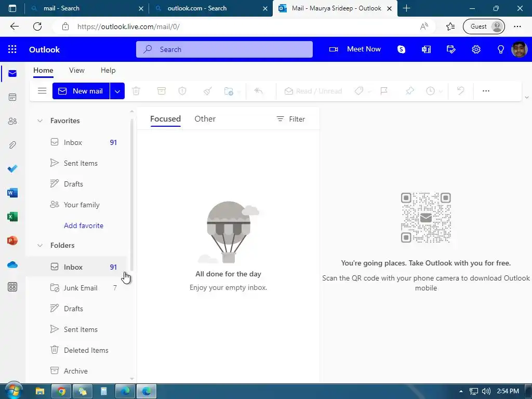Open the browser Settings and more menu

click(x=517, y=26)
